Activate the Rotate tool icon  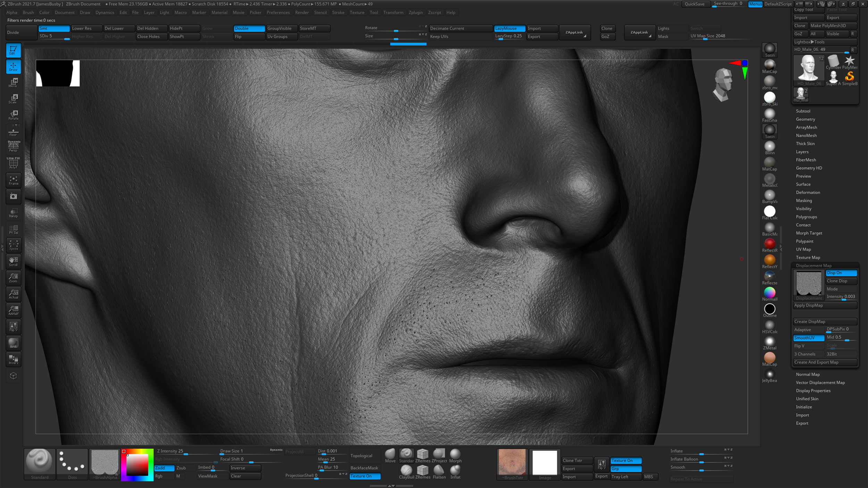(13, 115)
